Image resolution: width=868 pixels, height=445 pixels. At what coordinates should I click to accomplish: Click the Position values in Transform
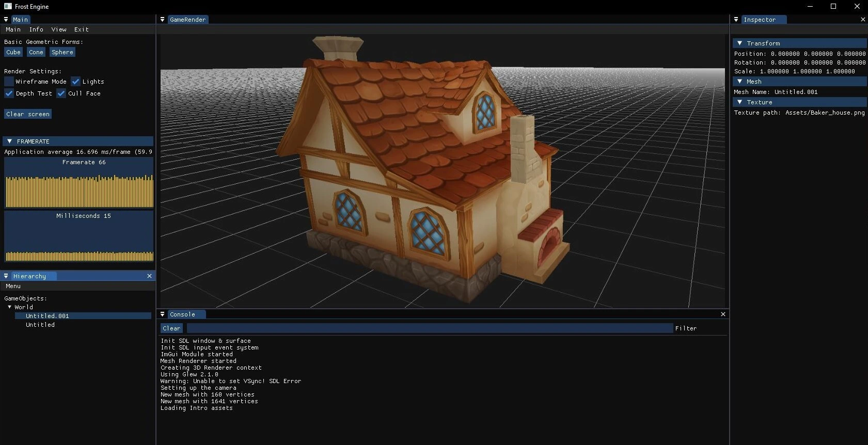(818, 54)
